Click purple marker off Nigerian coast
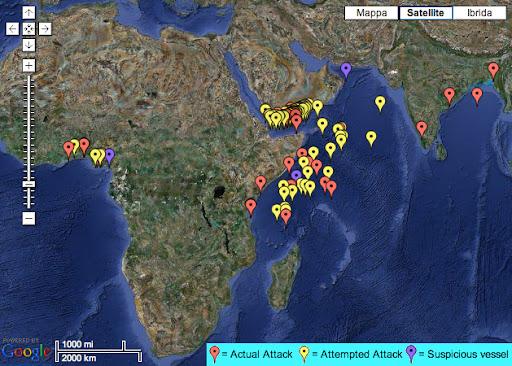This screenshot has width=512, height=366. pyautogui.click(x=110, y=155)
